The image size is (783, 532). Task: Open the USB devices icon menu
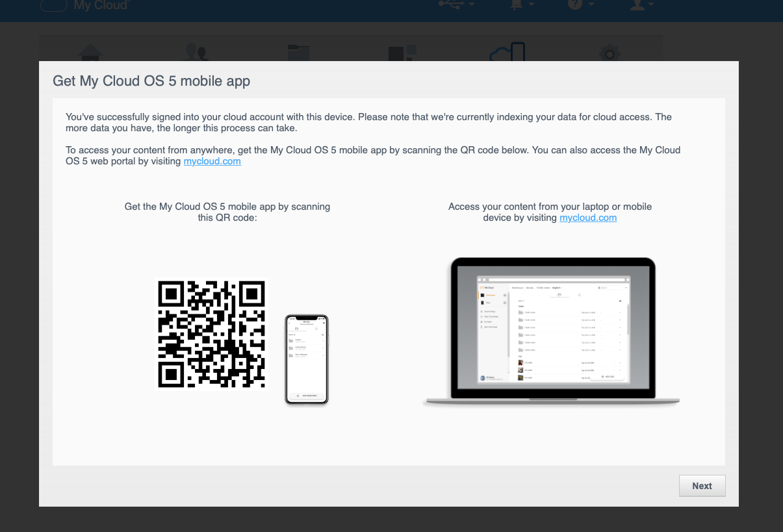(452, 4)
